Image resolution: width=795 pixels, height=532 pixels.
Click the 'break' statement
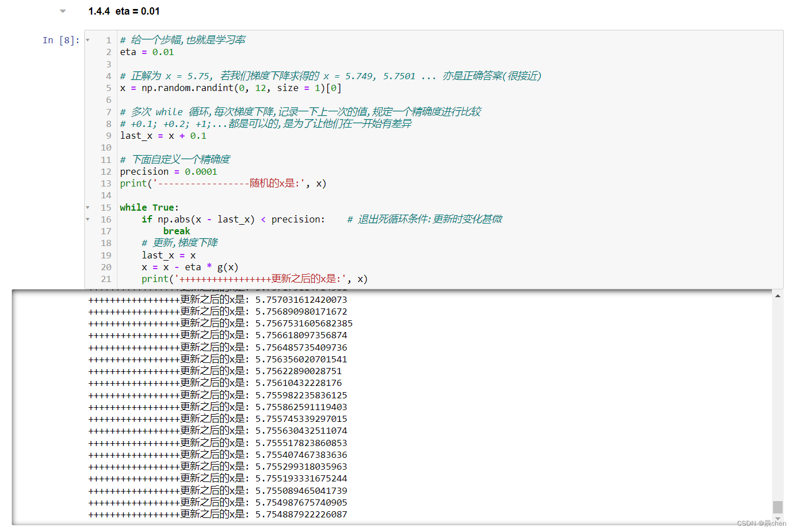click(177, 231)
